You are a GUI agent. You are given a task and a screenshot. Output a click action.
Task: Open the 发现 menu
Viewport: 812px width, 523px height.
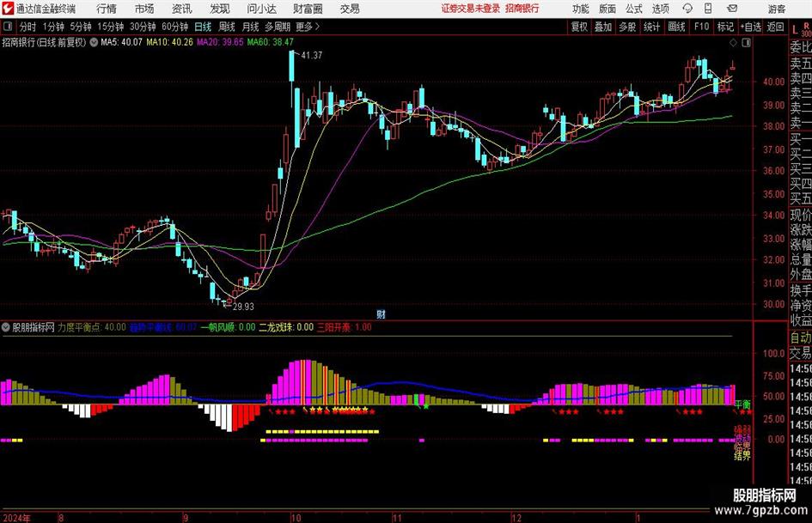coord(220,9)
